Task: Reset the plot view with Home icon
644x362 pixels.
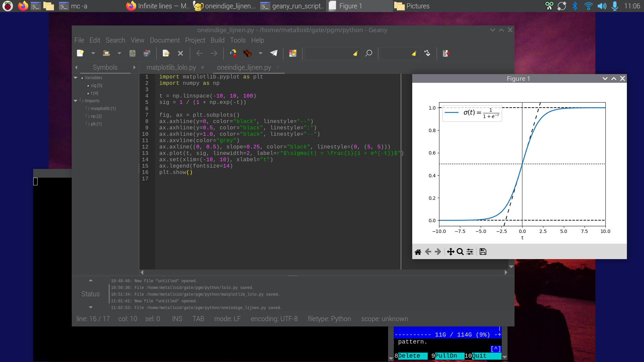Action: (418, 252)
